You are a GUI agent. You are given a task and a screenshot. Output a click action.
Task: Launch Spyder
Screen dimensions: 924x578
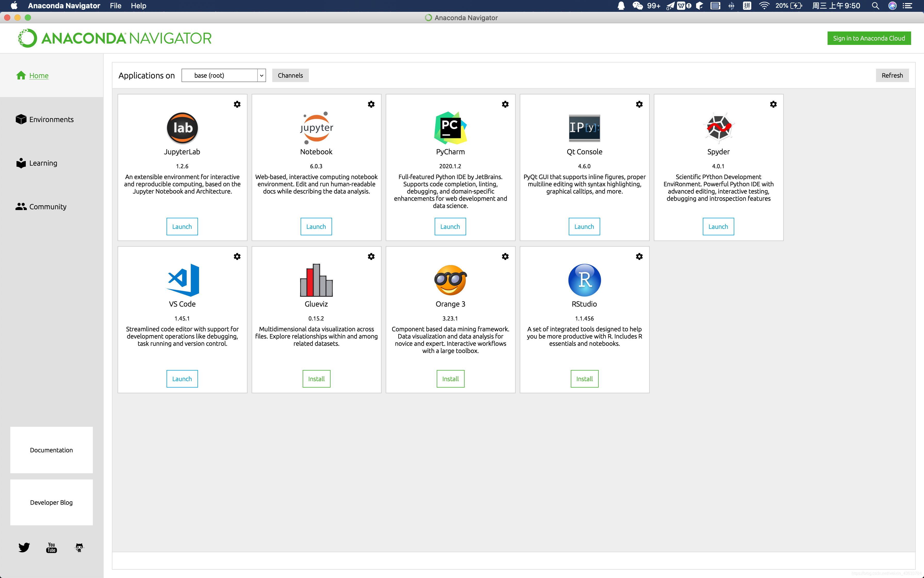pyautogui.click(x=718, y=227)
